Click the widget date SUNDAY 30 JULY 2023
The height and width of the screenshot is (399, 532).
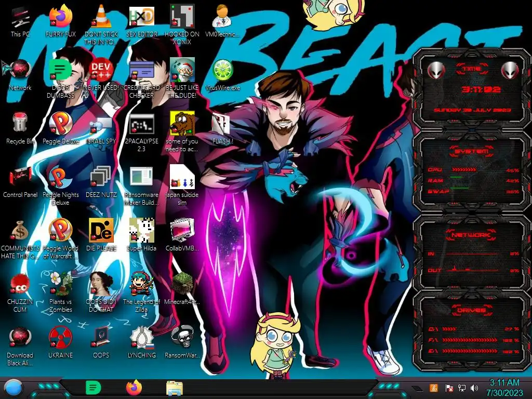[x=472, y=110]
